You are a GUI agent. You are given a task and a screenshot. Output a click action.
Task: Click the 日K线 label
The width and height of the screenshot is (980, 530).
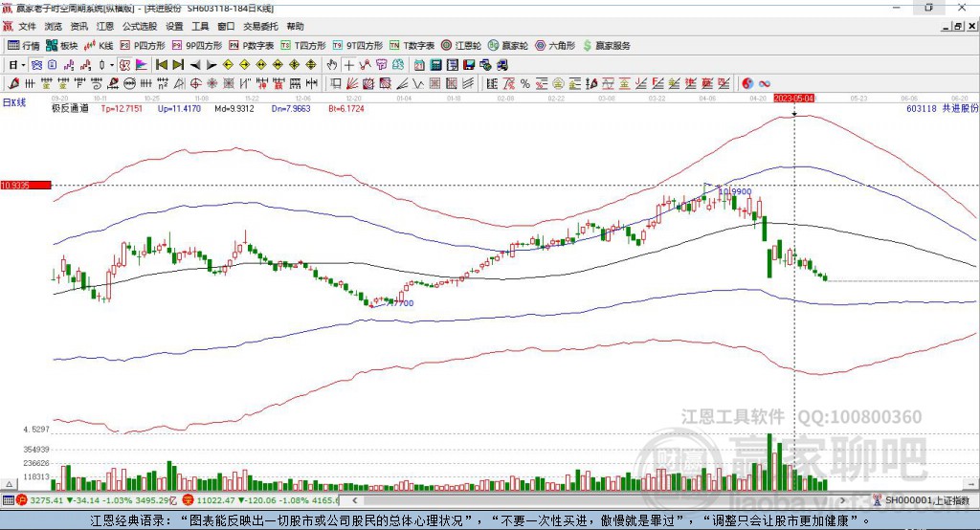pos(13,102)
